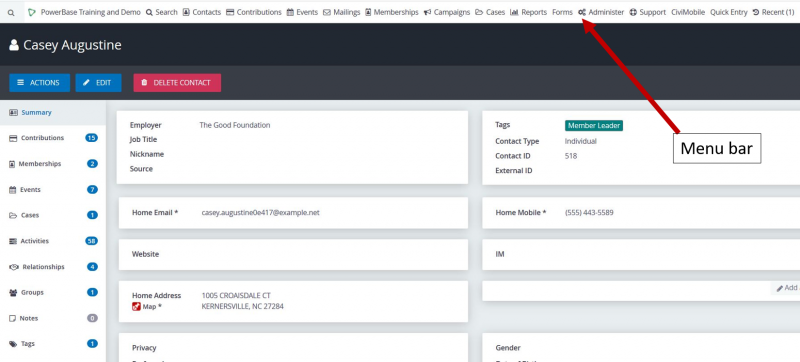This screenshot has width=800, height=362.
Task: Open the Search menu
Action: [161, 12]
